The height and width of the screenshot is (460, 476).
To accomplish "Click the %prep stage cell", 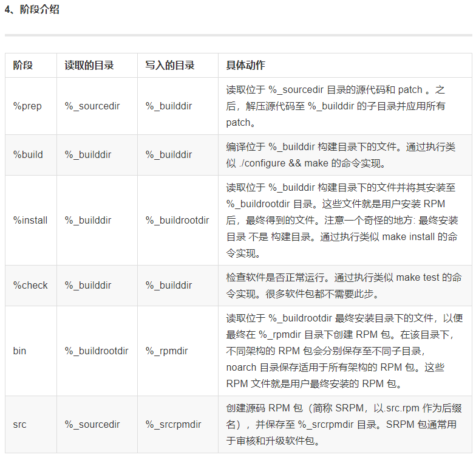I will point(27,106).
